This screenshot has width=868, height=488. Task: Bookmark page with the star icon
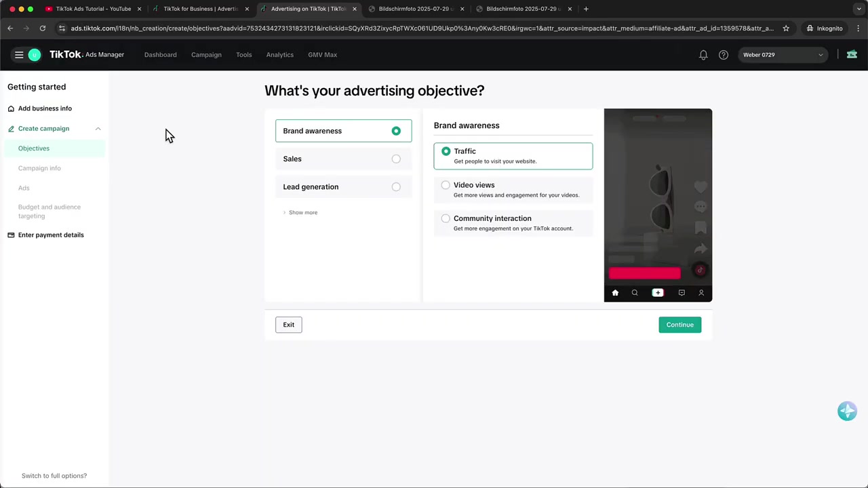point(786,28)
